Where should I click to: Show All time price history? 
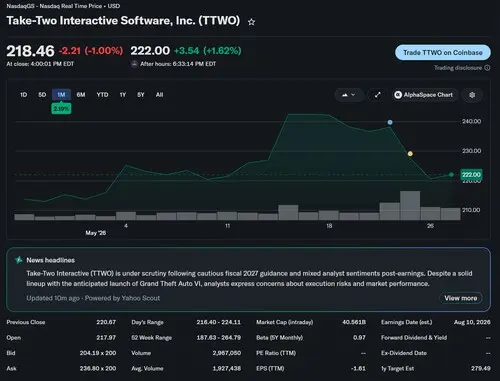point(159,95)
